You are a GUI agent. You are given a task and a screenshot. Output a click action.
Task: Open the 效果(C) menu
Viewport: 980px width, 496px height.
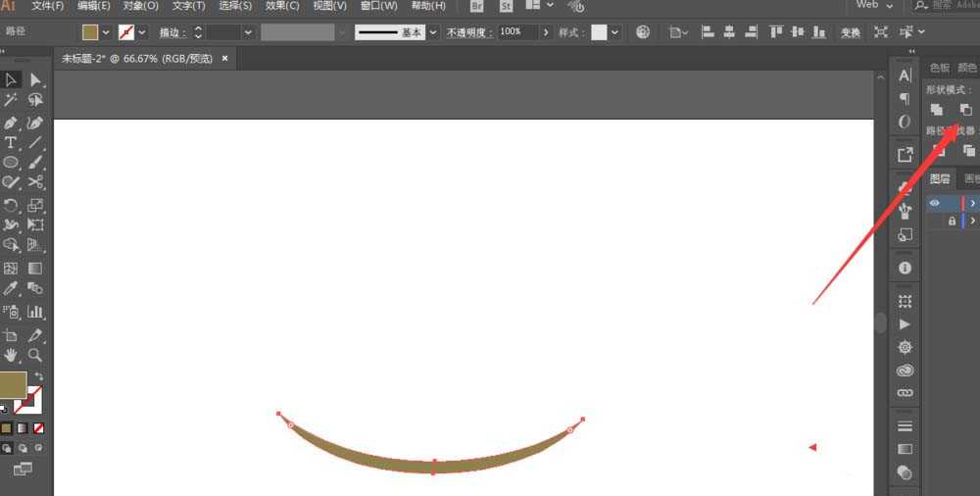282,6
